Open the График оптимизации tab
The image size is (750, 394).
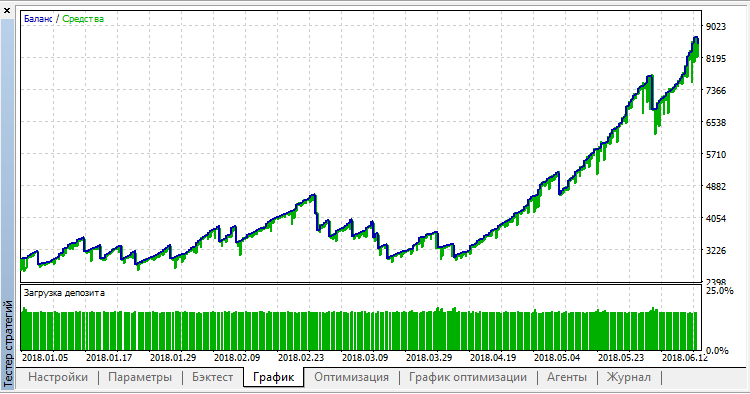[468, 377]
